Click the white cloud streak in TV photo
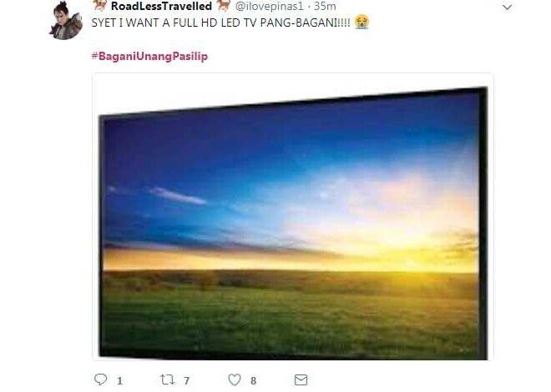This screenshot has width=551, height=392. tap(177, 195)
